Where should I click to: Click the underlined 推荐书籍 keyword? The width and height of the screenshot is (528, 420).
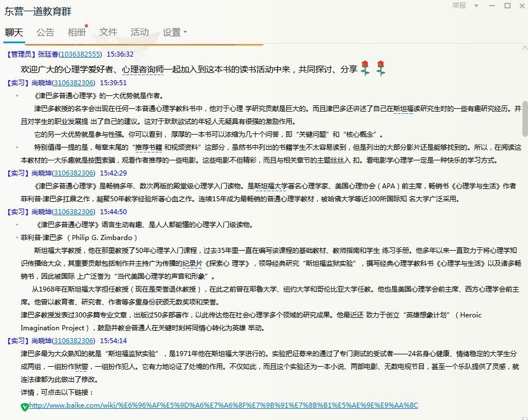coord(149,147)
